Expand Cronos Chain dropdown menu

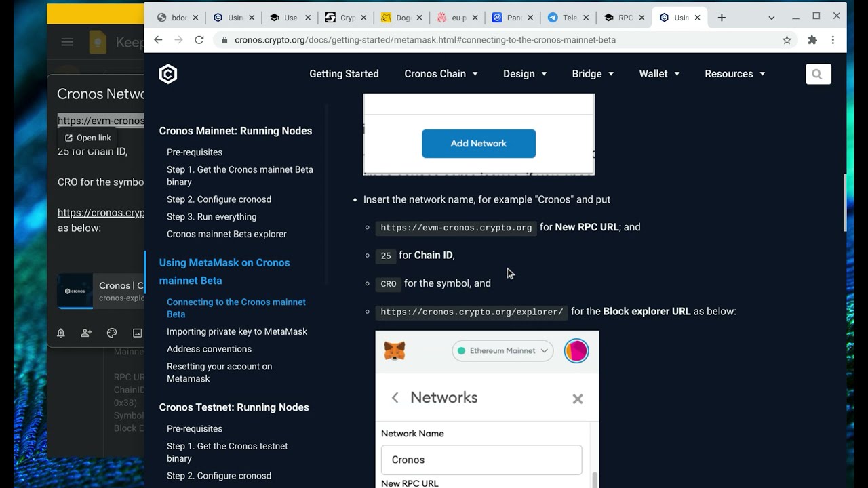[441, 74]
